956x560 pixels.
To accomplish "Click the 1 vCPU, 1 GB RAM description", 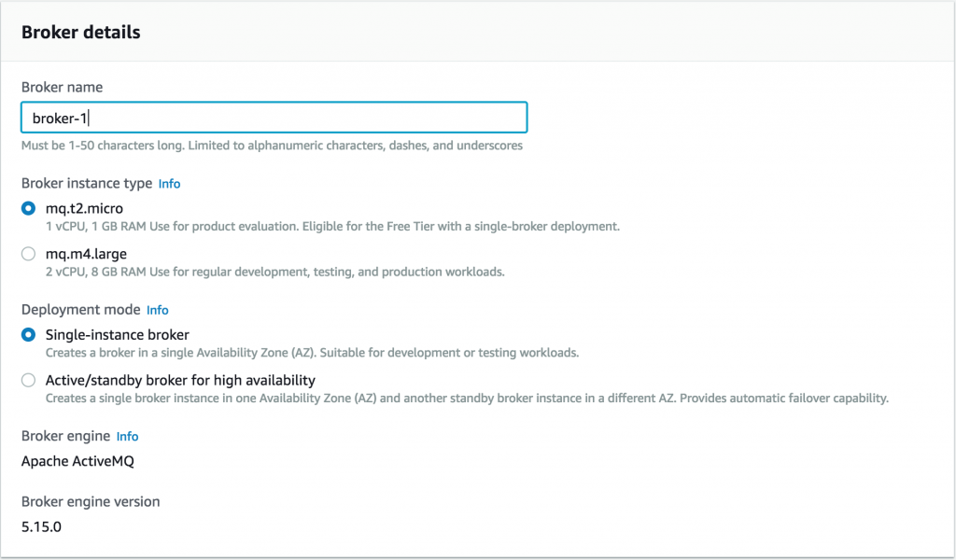I will click(333, 227).
